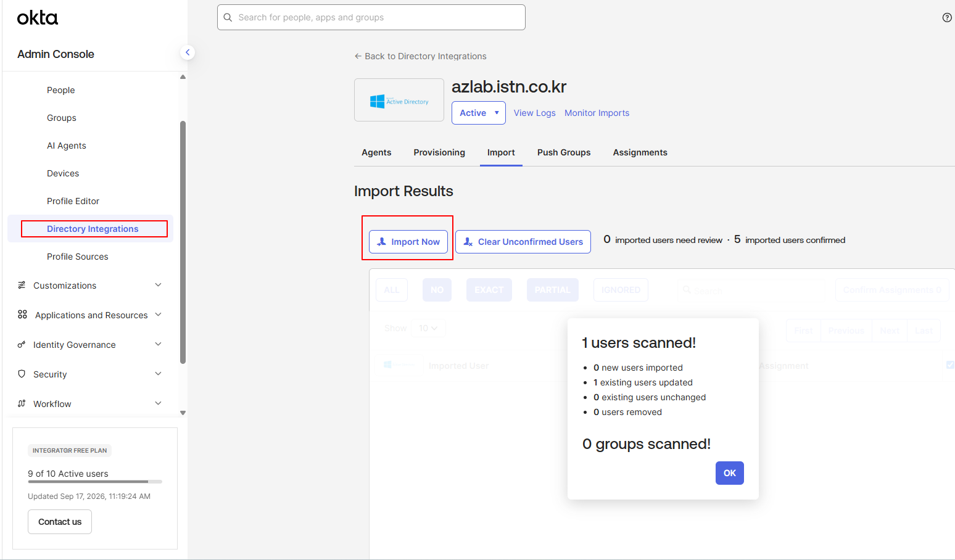Select Directory Integrations in the sidebar
The width and height of the screenshot is (955, 560).
pyautogui.click(x=93, y=229)
